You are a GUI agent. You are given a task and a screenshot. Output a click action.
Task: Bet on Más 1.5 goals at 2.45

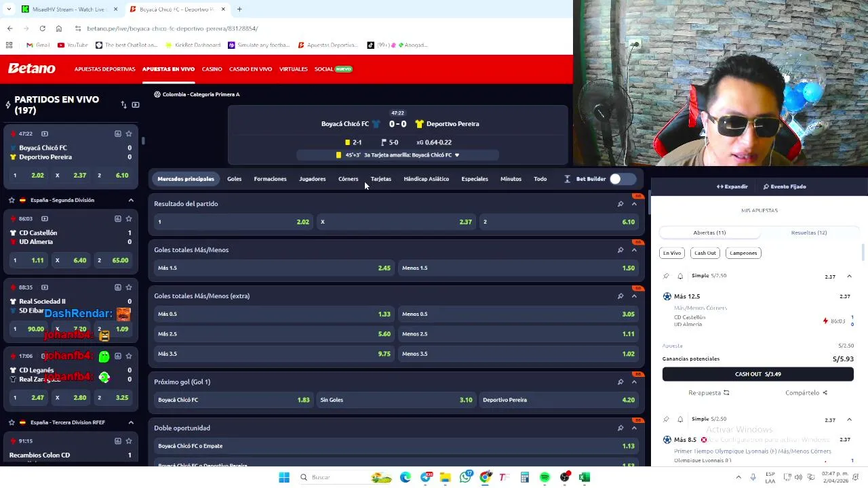[x=274, y=268]
